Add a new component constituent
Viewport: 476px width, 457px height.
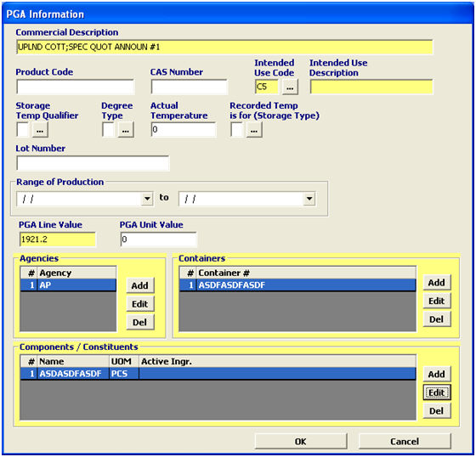tap(437, 374)
